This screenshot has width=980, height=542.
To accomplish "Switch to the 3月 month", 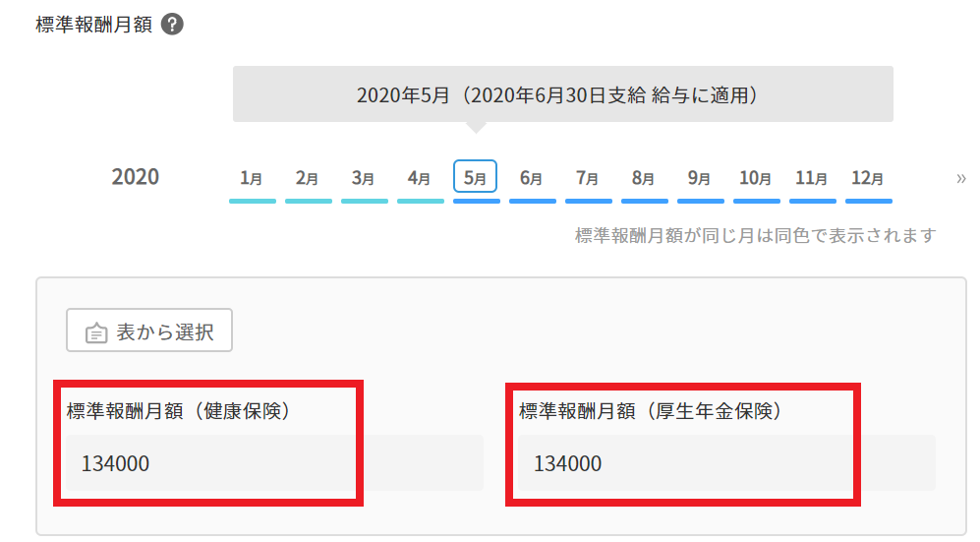I will click(364, 178).
